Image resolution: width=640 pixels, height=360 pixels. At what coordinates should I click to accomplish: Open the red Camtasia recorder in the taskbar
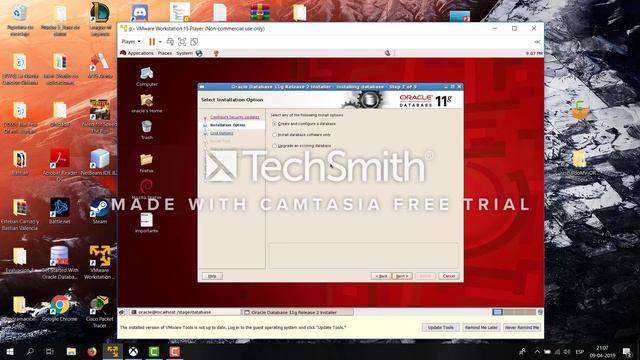click(x=175, y=351)
